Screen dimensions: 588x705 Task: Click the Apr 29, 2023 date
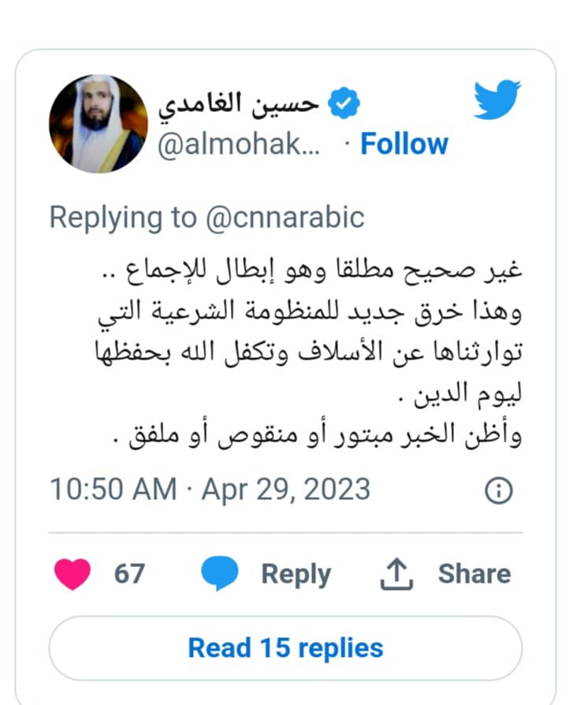(286, 490)
